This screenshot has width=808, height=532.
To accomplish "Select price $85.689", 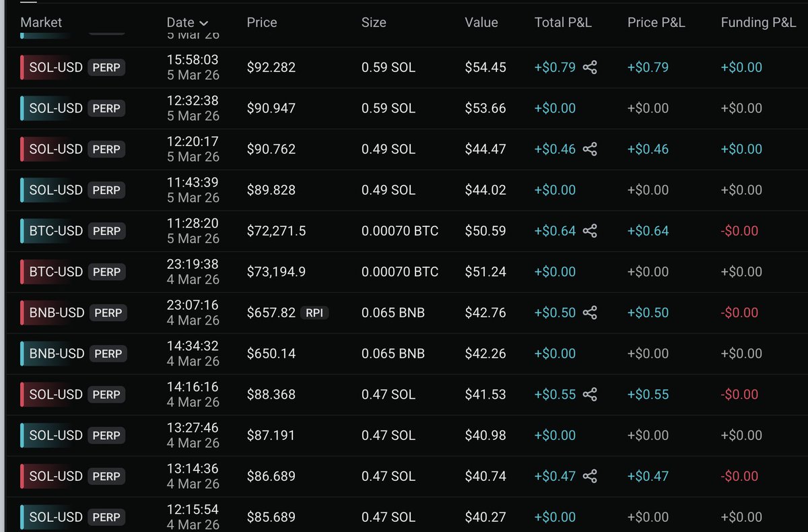I will click(271, 517).
